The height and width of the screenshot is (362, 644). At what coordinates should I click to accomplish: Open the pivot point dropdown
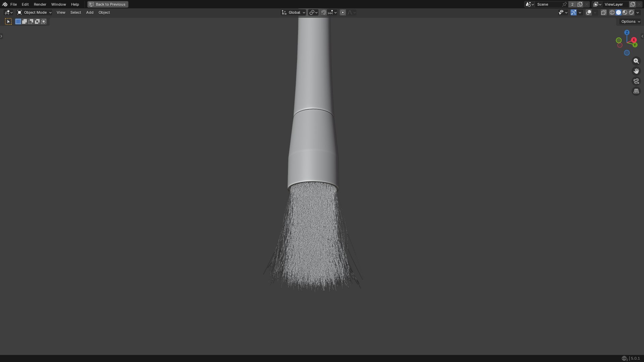click(x=313, y=12)
